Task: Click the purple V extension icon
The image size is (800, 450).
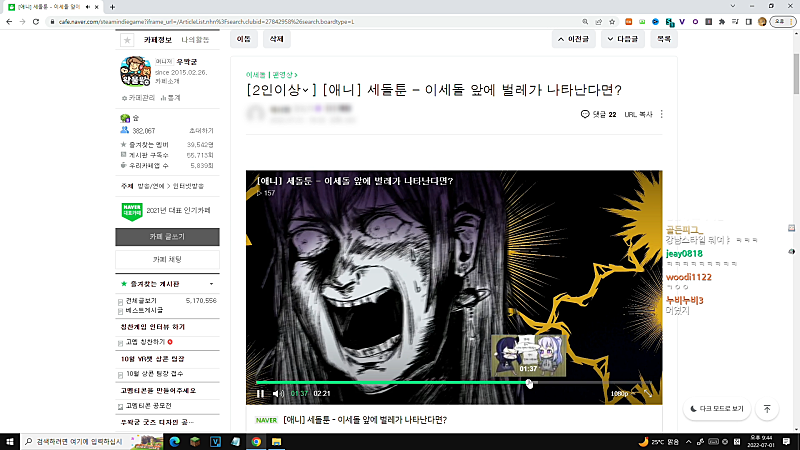Action: (x=682, y=21)
